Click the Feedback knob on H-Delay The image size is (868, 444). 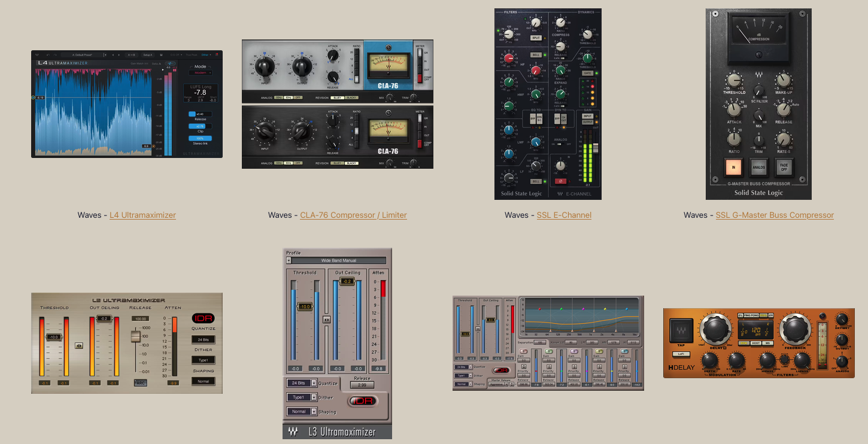[x=794, y=330]
